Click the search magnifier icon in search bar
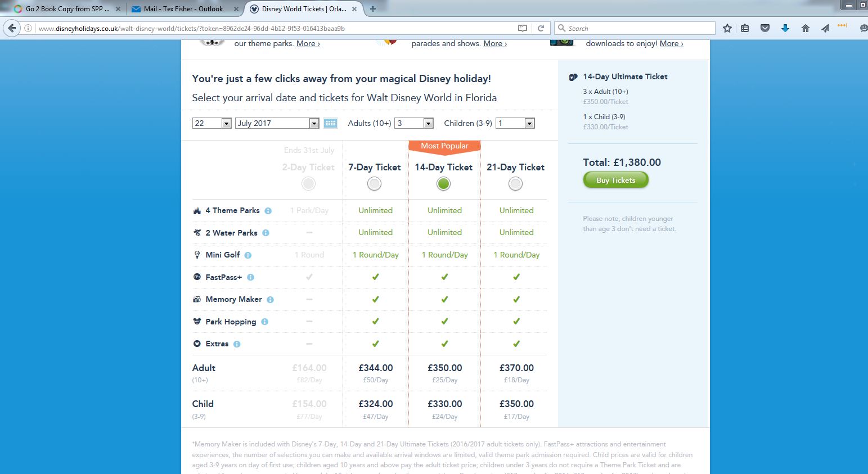The width and height of the screenshot is (868, 474). (x=561, y=28)
